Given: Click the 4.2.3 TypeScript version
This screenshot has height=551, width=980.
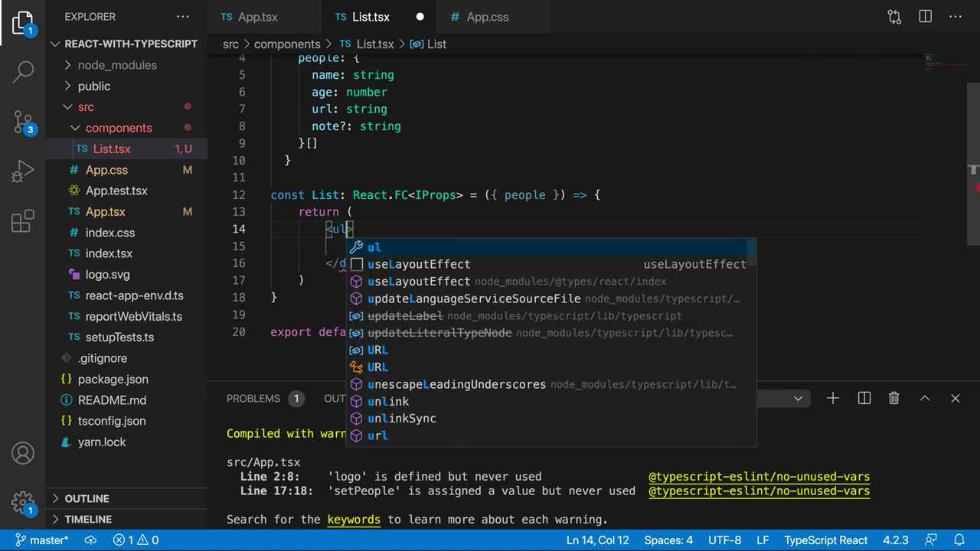Looking at the screenshot, I should pyautogui.click(x=896, y=540).
